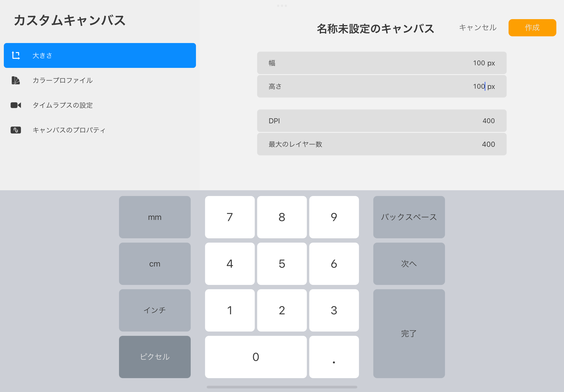Tap the decimal point key
Screen dimensions: 564x392
334,357
